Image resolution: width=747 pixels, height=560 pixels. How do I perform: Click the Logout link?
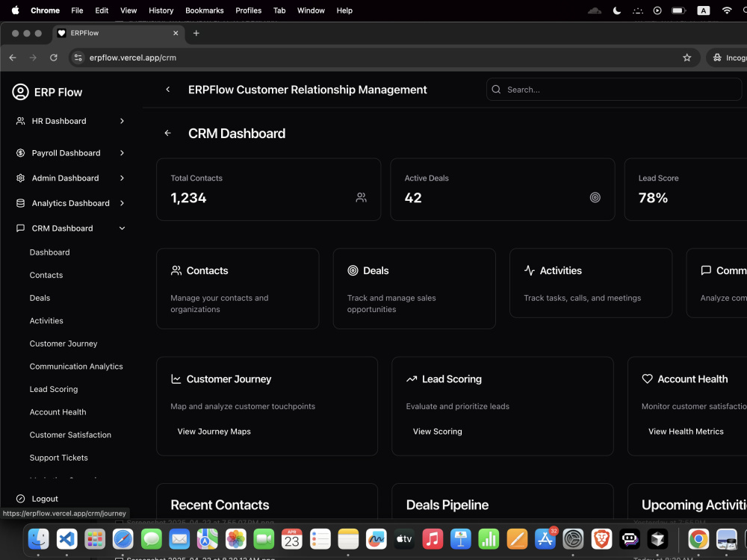(45, 499)
